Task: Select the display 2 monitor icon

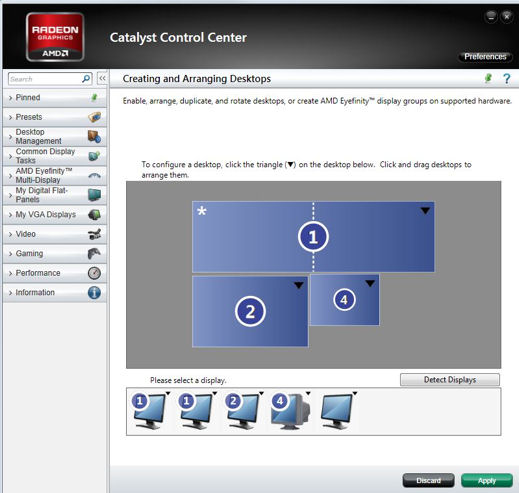Action: click(242, 411)
